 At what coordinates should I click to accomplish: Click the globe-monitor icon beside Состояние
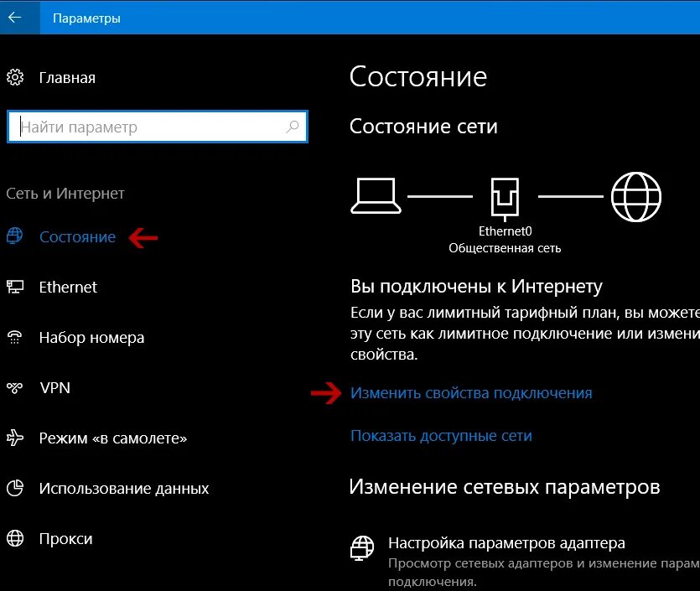pos(15,236)
